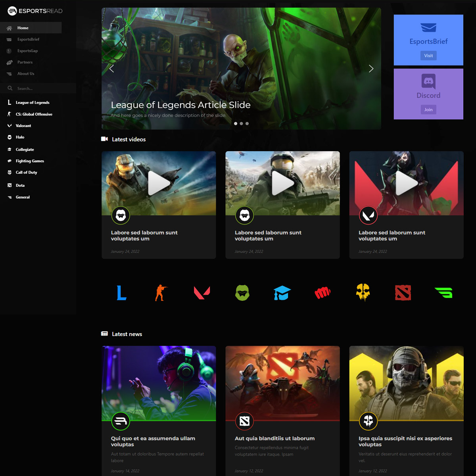The image size is (476, 476).
Task: Select the first carousel dot indicator
Action: coord(236,124)
